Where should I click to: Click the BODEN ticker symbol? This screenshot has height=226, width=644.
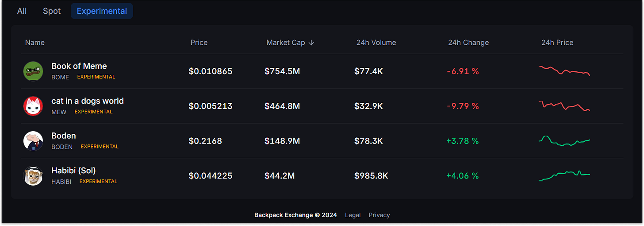[x=62, y=147]
